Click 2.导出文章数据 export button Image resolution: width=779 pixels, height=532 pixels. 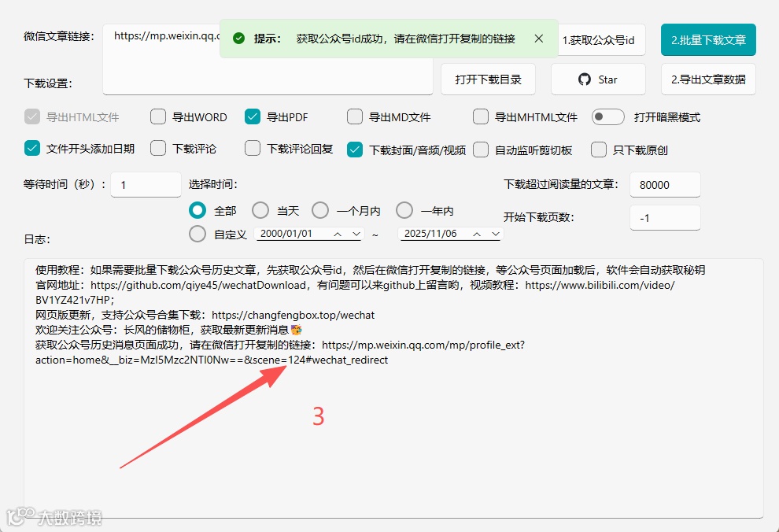pyautogui.click(x=708, y=79)
